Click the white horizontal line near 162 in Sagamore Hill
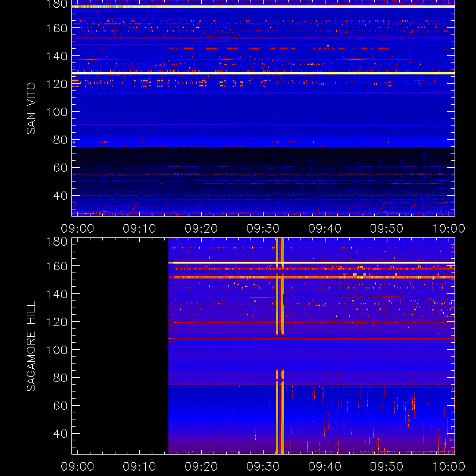This screenshot has height=476, width=476. click(311, 262)
